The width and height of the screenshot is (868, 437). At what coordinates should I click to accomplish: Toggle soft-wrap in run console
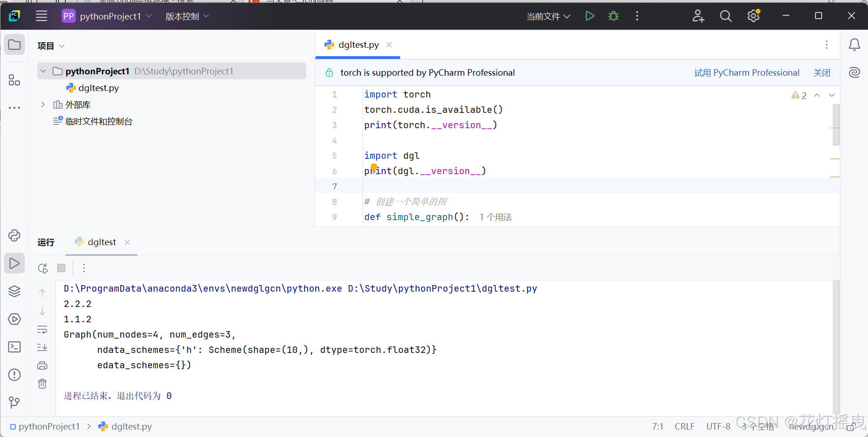pos(42,330)
